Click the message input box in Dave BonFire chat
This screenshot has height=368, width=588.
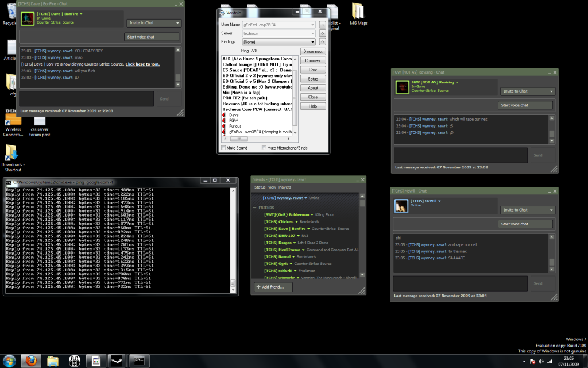tap(87, 99)
